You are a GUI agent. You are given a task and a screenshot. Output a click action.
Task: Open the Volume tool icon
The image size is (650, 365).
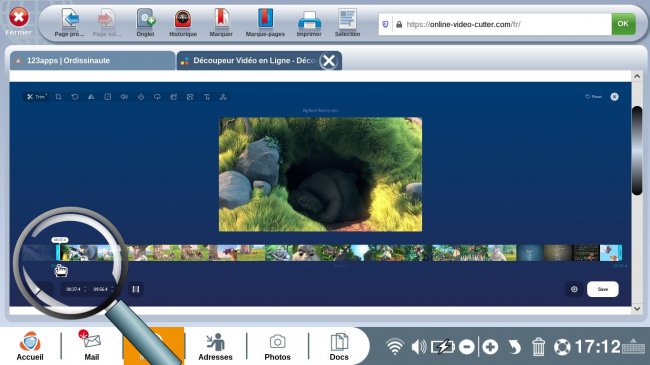124,97
